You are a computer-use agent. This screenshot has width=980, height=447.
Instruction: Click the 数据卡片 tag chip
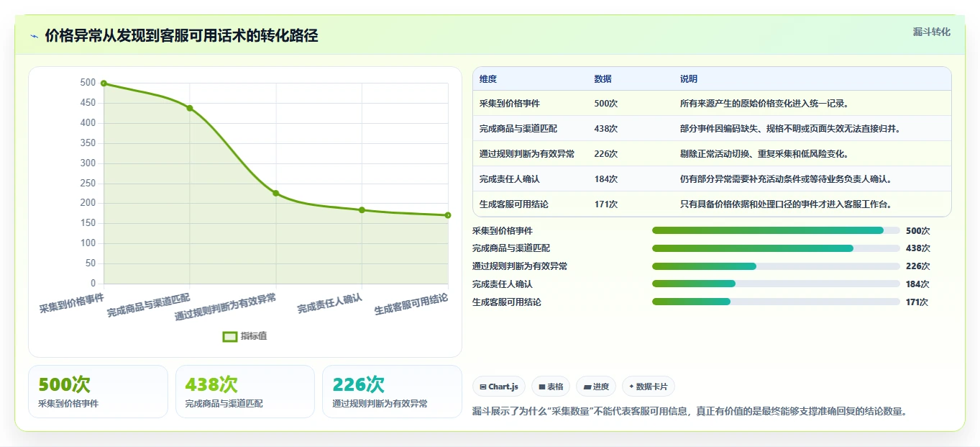[649, 387]
